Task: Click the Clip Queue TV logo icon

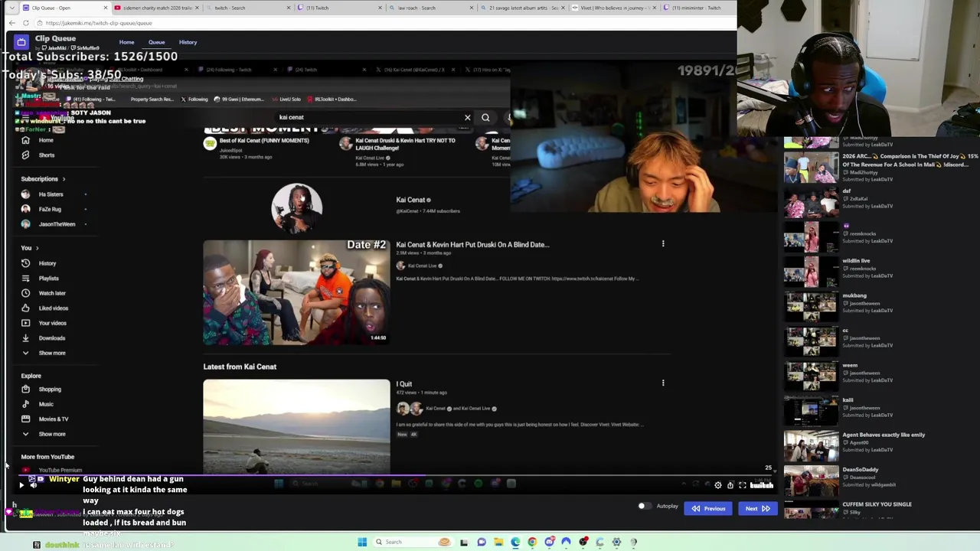Action: click(x=21, y=42)
